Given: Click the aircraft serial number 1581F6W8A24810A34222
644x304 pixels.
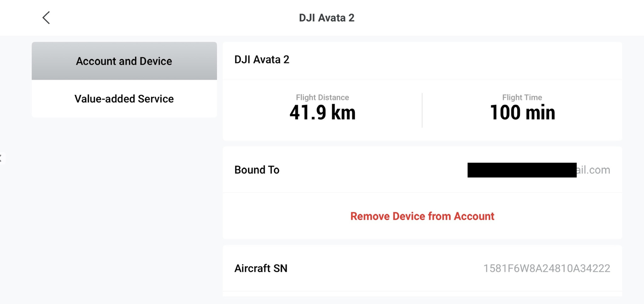Looking at the screenshot, I should [547, 268].
